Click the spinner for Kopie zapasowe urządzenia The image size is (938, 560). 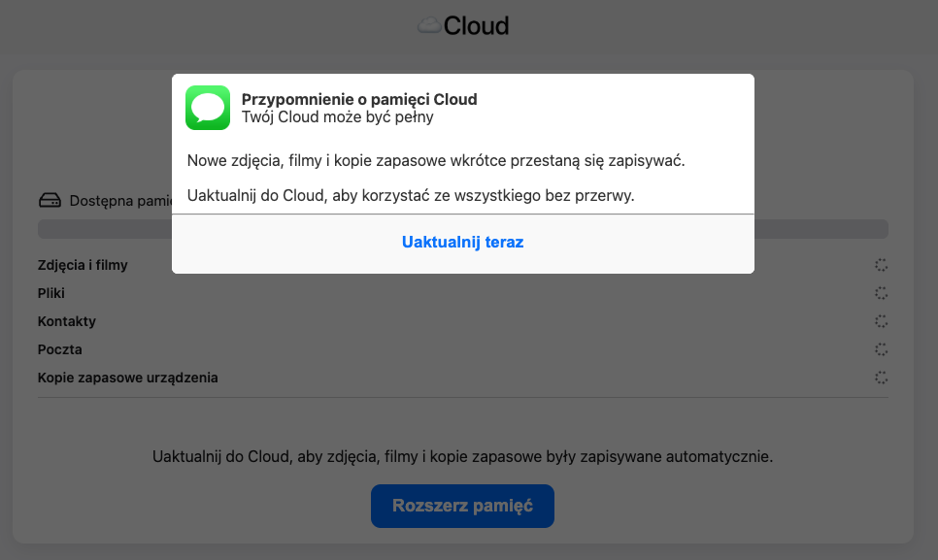point(881,378)
